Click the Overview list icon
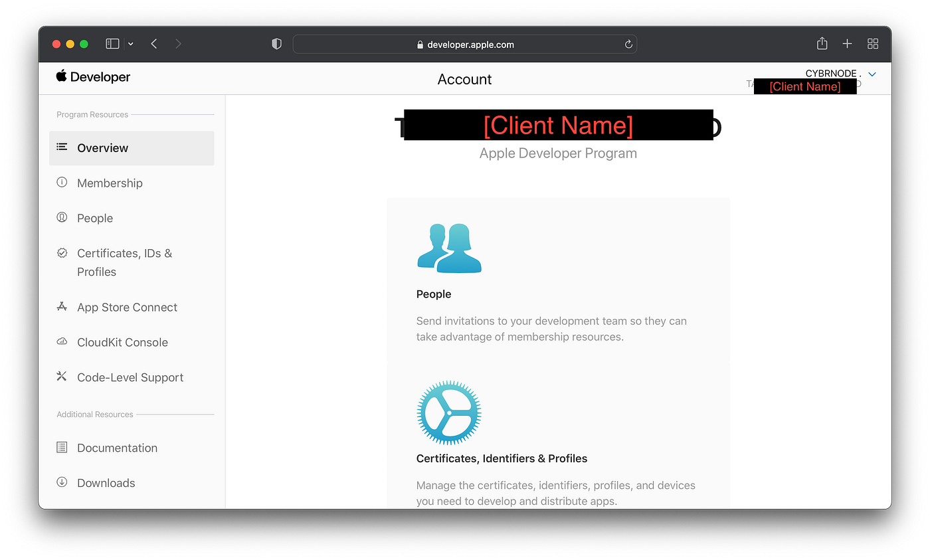Image resolution: width=930 pixels, height=560 pixels. (x=62, y=147)
